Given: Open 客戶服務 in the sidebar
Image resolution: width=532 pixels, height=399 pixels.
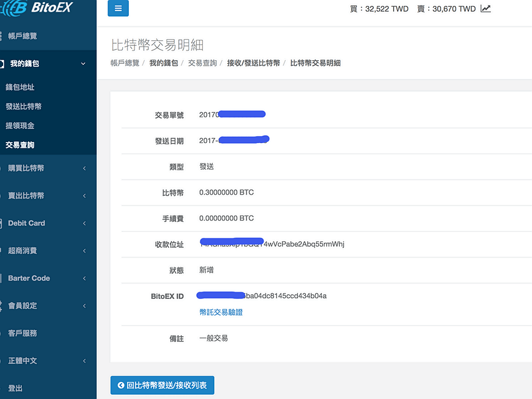Looking at the screenshot, I should pos(22,333).
